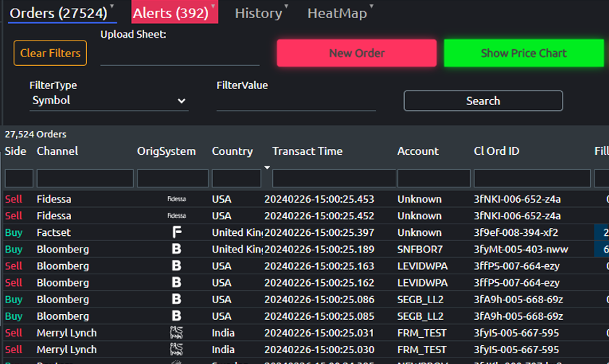609x364 pixels.
Task: Sort by the Transact Time column header
Action: point(307,151)
